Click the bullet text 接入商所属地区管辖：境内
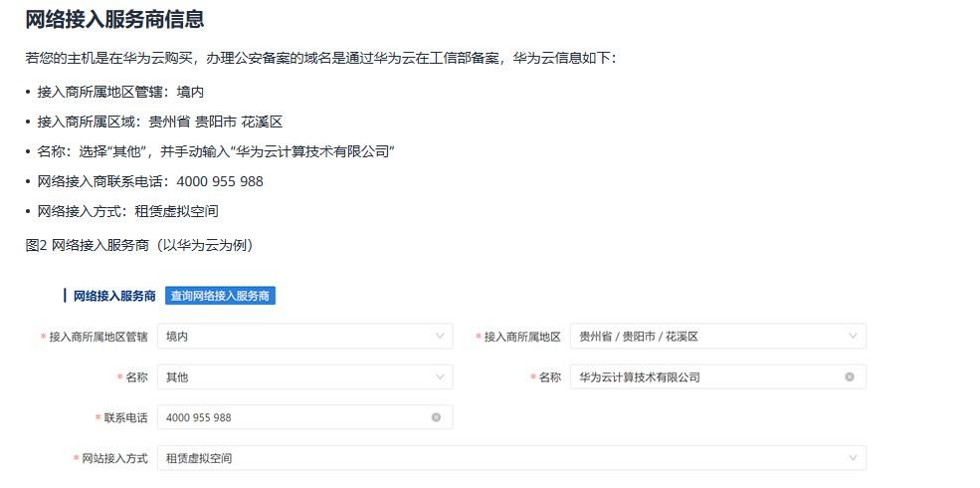 120,92
